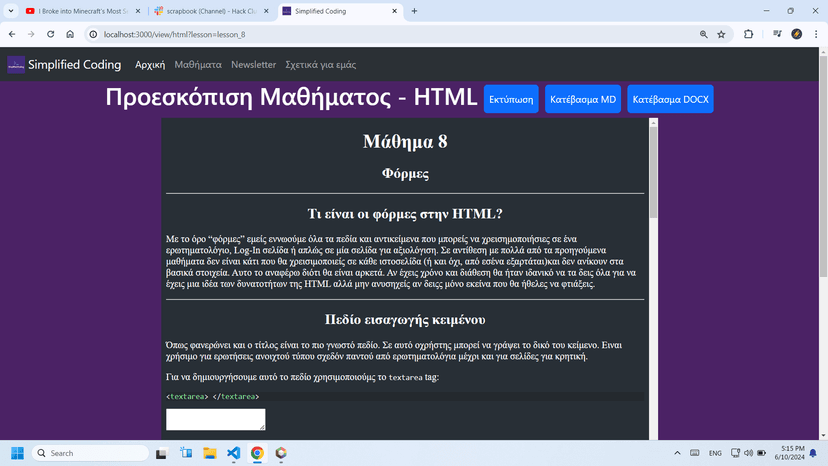Open the Μαθήματα navigation item
Image resolution: width=828 pixels, height=466 pixels.
click(x=198, y=64)
